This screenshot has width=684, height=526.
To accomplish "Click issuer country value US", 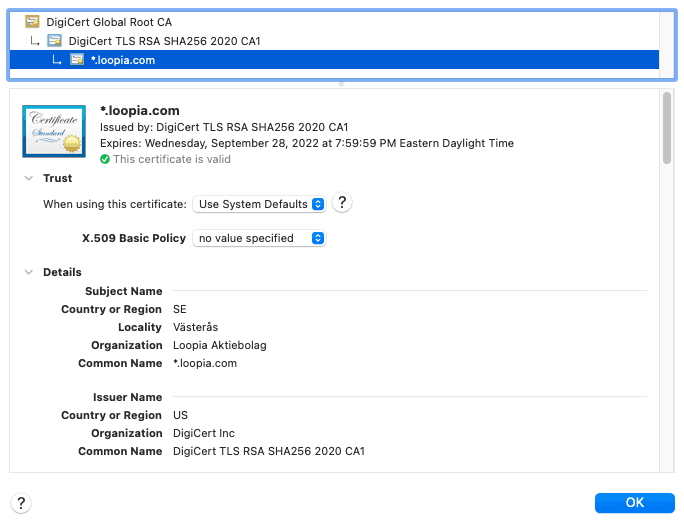I will [x=180, y=415].
